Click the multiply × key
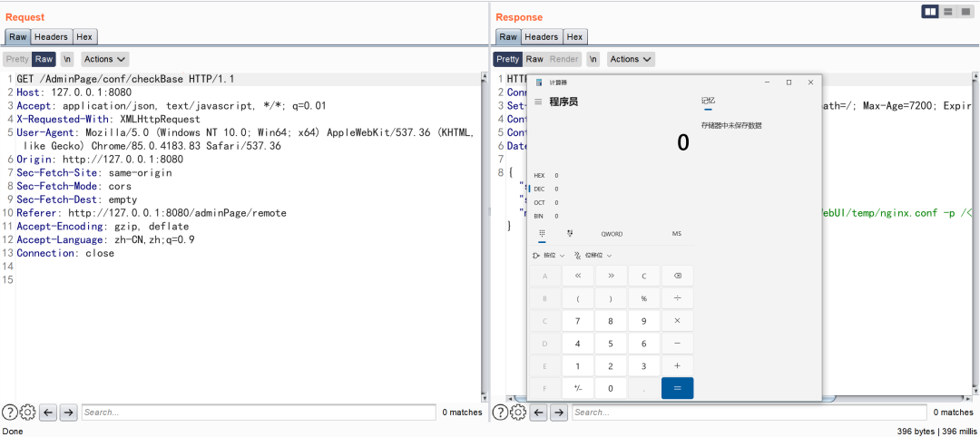The width and height of the screenshot is (980, 437). tap(678, 321)
